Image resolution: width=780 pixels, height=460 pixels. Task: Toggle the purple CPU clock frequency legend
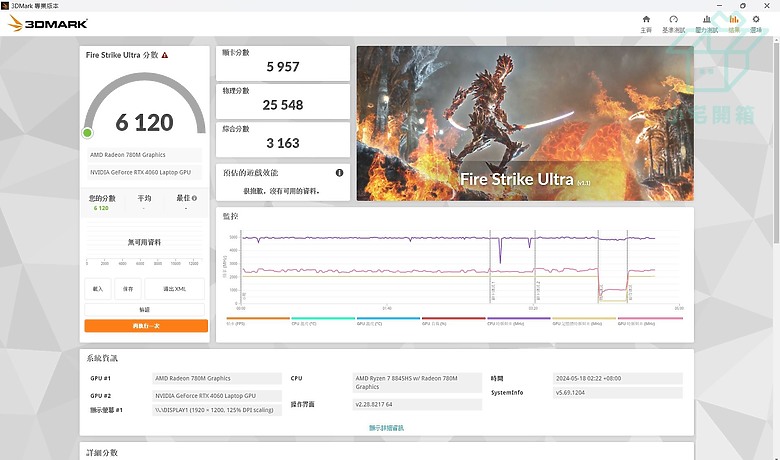coord(518,321)
